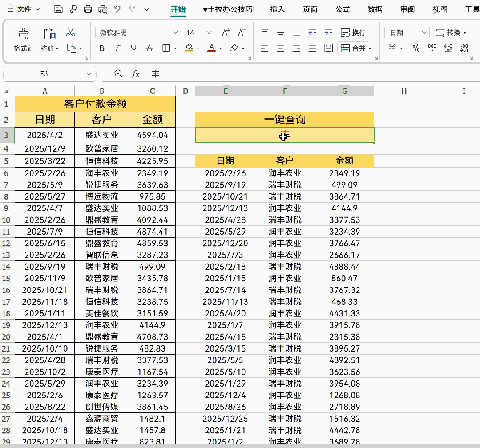Screen dimensions: 480x448
Task: Click the Percent style icon
Action: tap(416, 48)
